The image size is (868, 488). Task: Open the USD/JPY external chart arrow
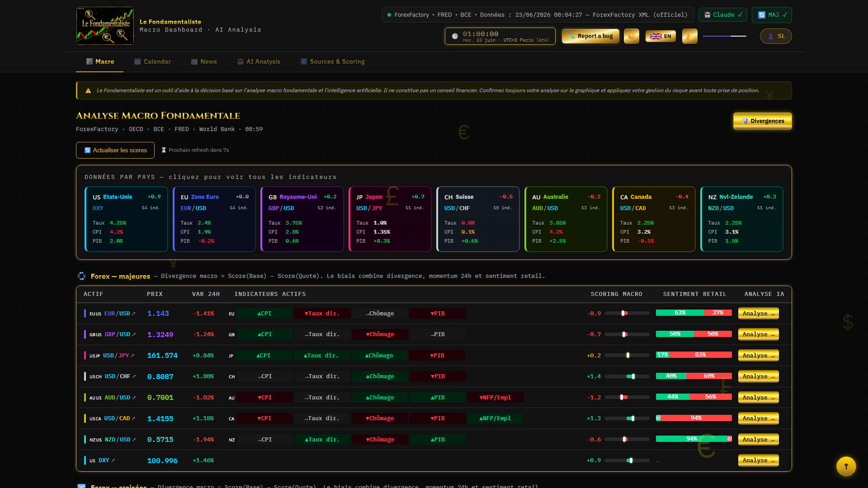(133, 356)
